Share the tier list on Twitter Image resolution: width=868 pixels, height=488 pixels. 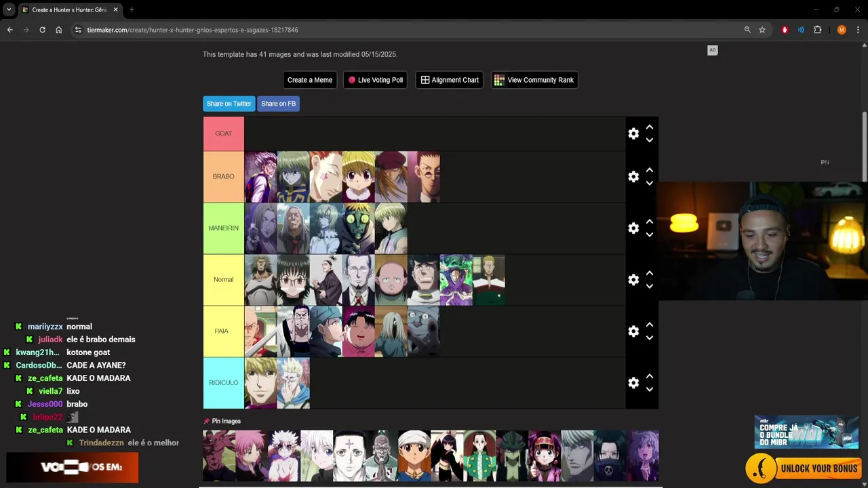(229, 104)
